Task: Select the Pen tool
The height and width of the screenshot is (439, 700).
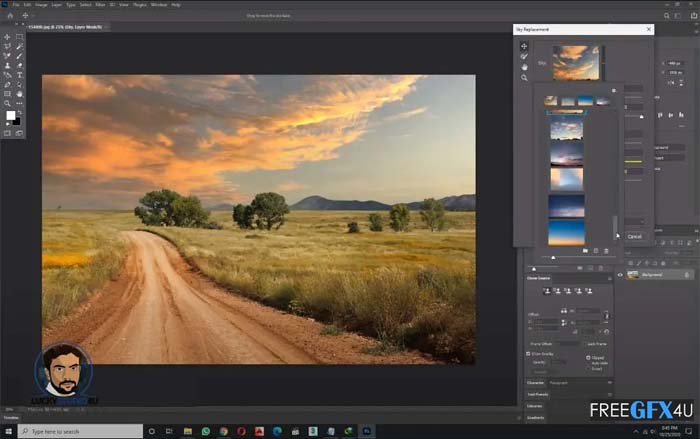Action: (x=7, y=84)
